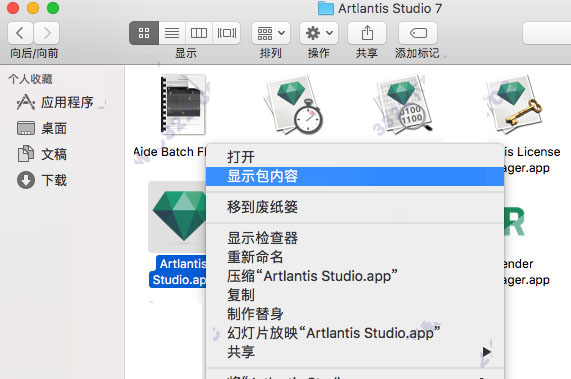Go back with the left arrow

coord(20,33)
